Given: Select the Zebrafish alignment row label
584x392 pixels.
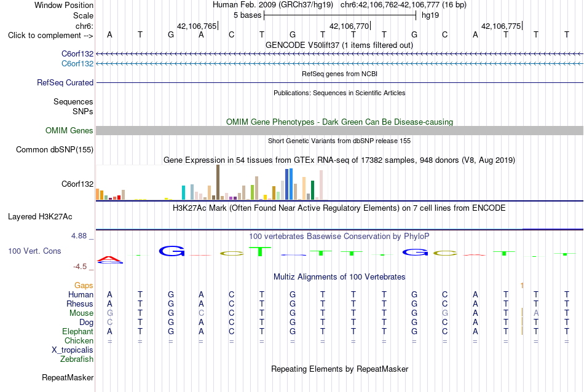Looking at the screenshot, I should coord(77,359).
